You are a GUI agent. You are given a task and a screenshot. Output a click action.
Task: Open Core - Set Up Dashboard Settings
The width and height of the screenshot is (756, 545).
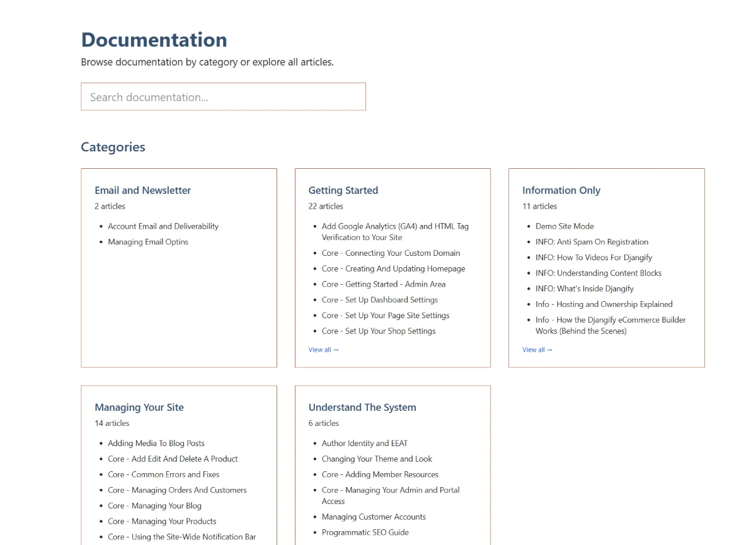[380, 300]
